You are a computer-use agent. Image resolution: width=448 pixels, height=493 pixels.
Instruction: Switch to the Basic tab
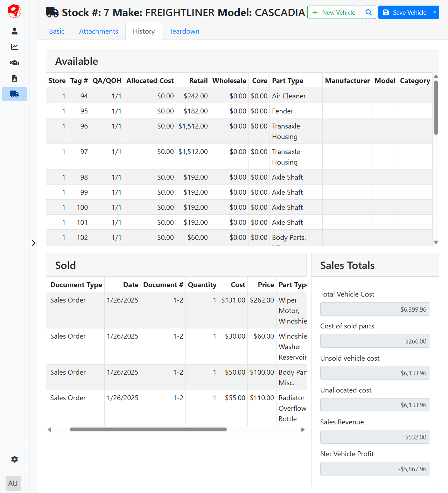[57, 31]
